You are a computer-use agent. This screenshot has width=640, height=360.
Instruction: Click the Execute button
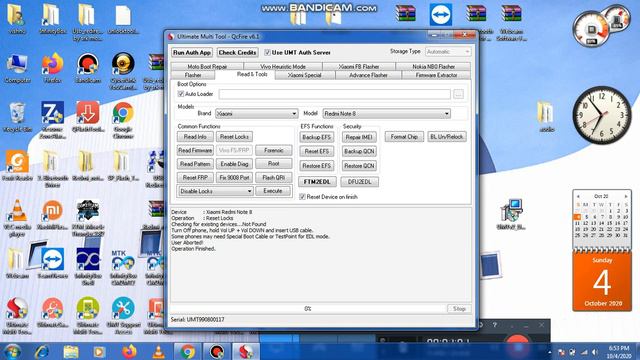pyautogui.click(x=273, y=191)
